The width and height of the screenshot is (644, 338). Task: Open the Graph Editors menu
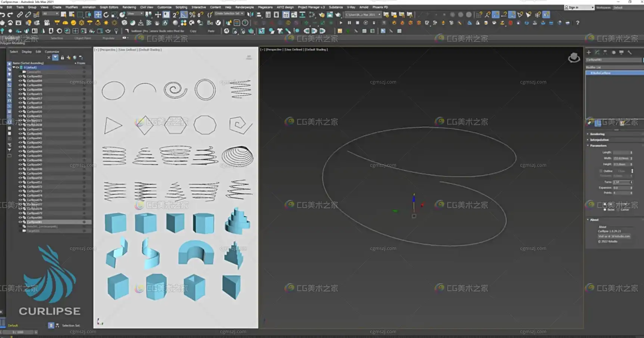point(109,7)
